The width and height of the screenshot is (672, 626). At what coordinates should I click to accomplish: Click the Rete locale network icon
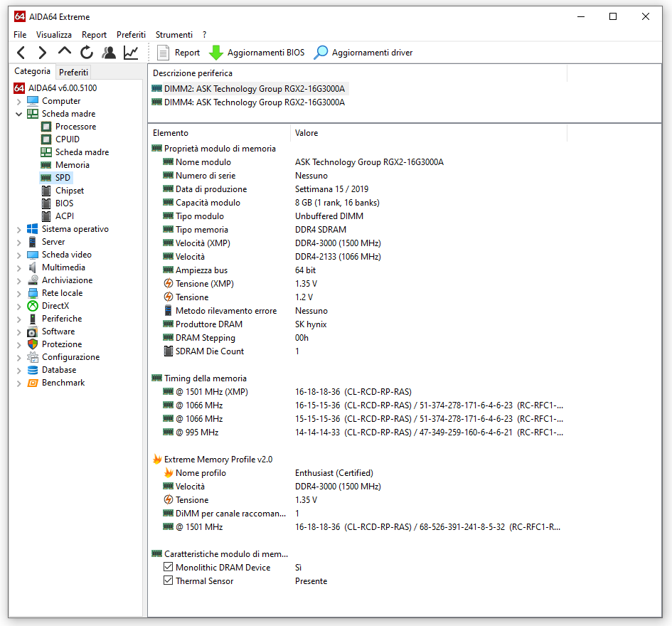pyautogui.click(x=33, y=293)
